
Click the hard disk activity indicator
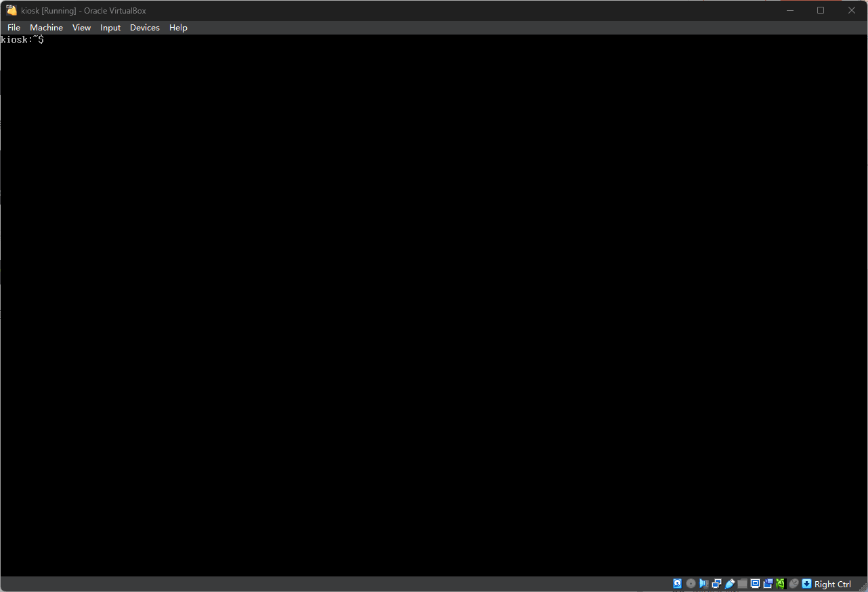(x=677, y=584)
